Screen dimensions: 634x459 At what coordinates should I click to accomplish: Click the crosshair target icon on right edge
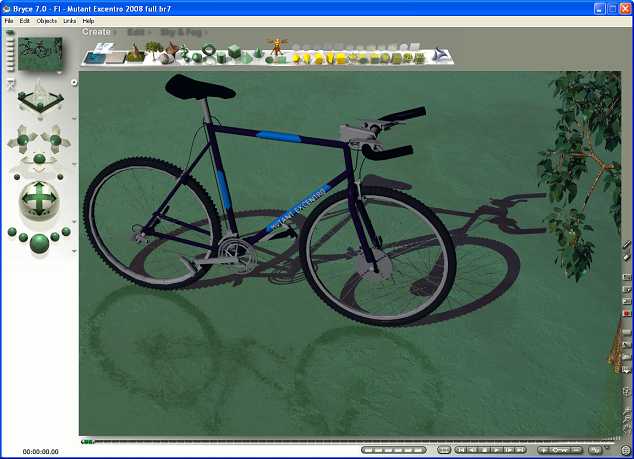(x=626, y=391)
